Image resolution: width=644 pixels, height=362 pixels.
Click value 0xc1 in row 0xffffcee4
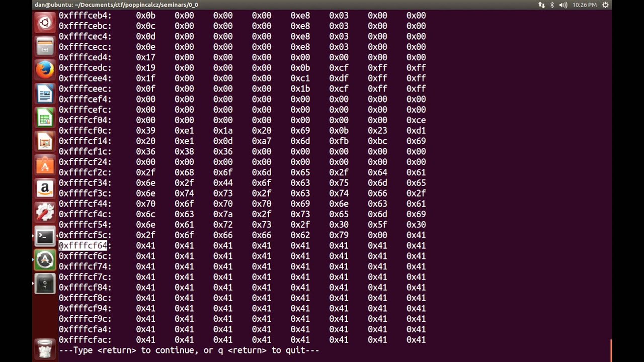(300, 78)
